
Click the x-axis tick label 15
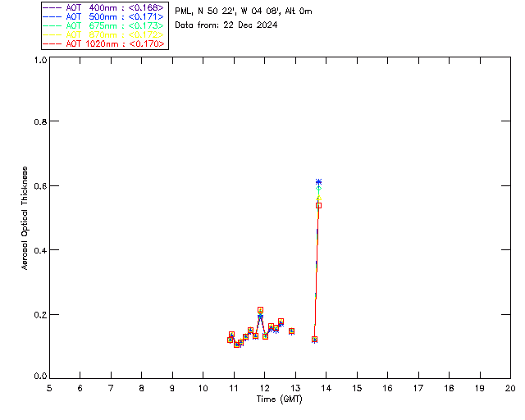click(x=357, y=389)
